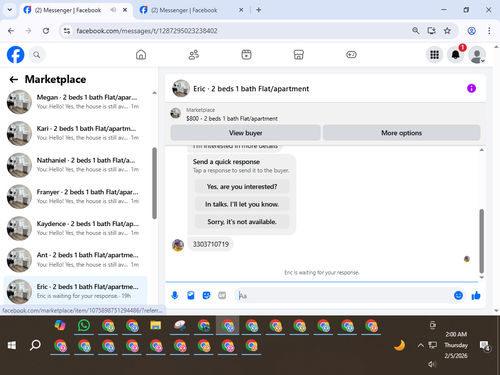The width and height of the screenshot is (500, 375).
Task: Switch to the second Messenger browser tab
Action: pyautogui.click(x=184, y=10)
